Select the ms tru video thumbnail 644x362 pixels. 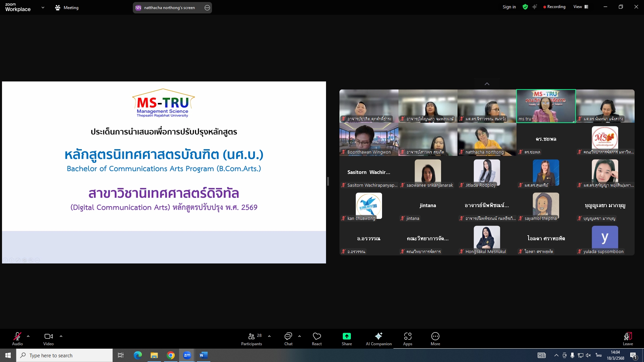[x=546, y=106]
